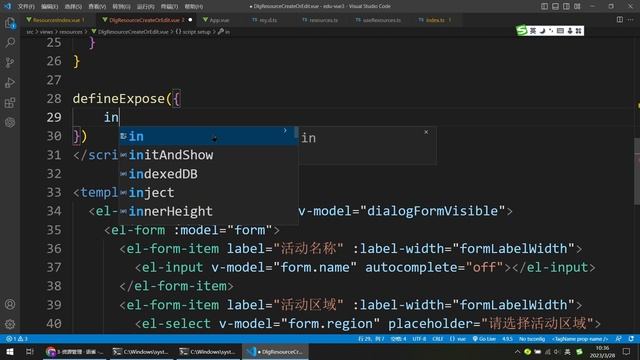The height and width of the screenshot is (360, 640).
Task: Close the suggestion details panel
Action: tap(426, 132)
